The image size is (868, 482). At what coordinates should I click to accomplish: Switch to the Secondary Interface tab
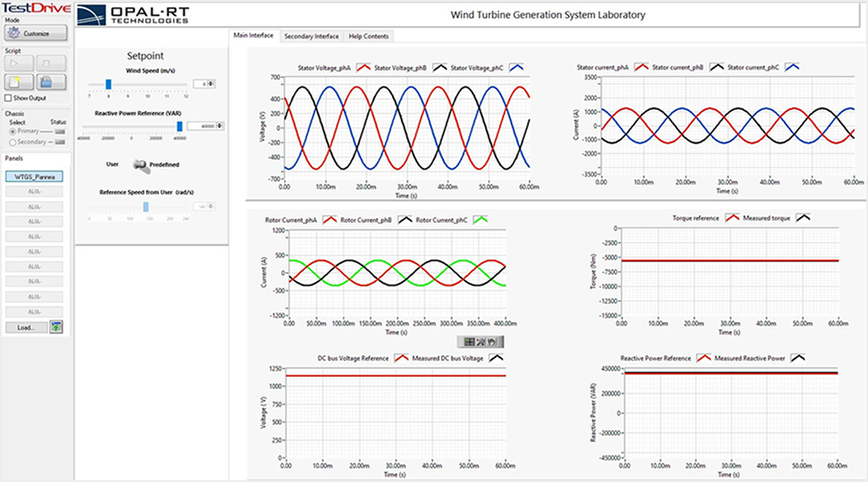click(311, 37)
